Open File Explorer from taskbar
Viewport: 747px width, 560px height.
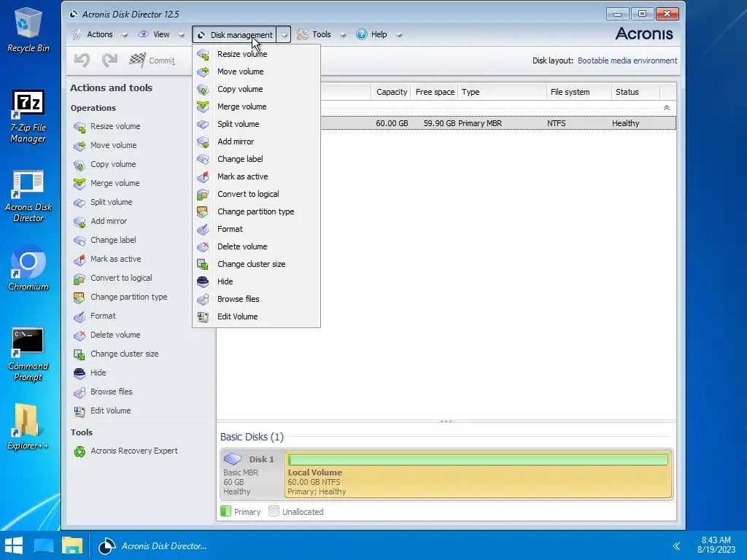point(72,545)
